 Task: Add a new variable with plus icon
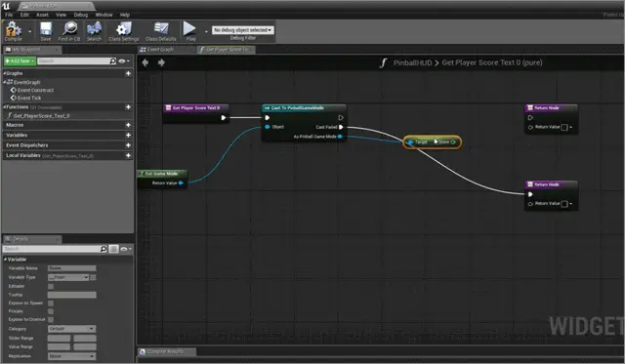pyautogui.click(x=128, y=136)
